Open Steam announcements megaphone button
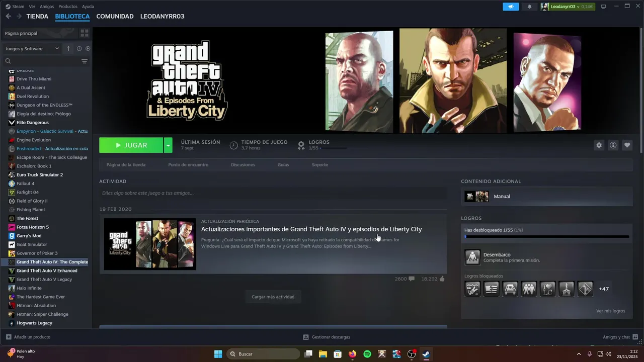 pos(511,7)
